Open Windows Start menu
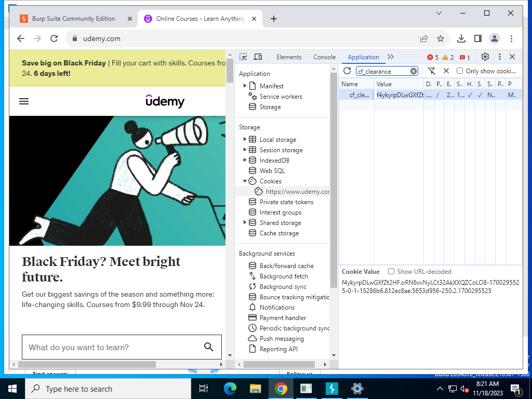Viewport: 532px width, 399px height. (x=12, y=389)
